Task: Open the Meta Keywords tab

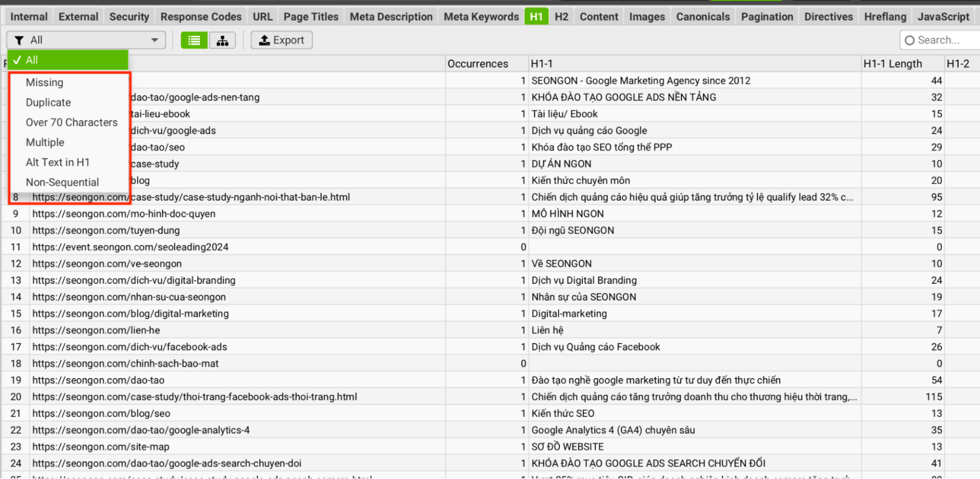Action: pyautogui.click(x=481, y=17)
